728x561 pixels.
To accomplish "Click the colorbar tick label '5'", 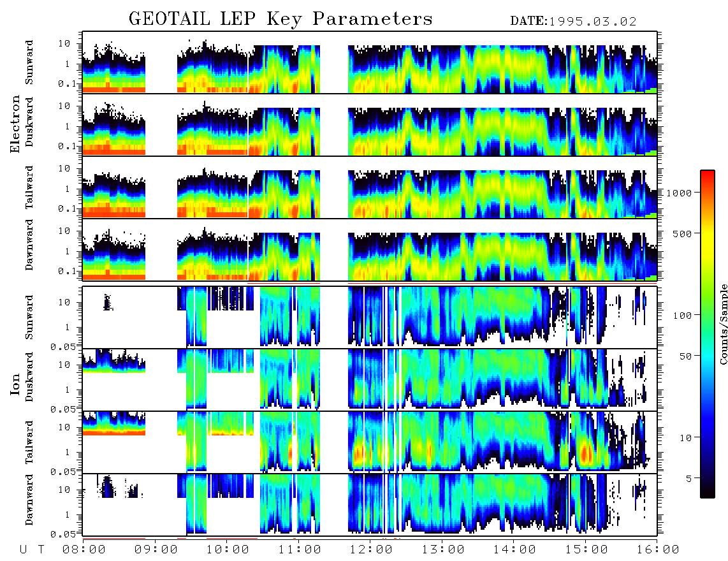I will point(688,478).
